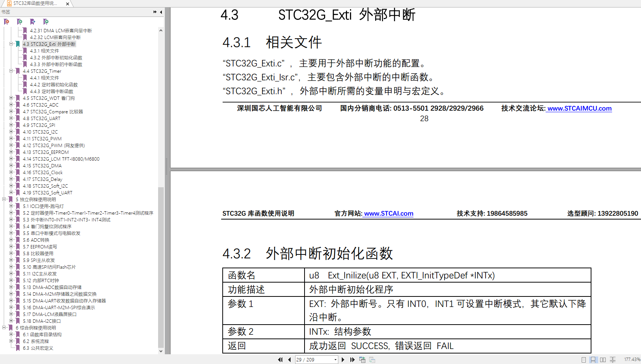Select the STC32库函数使用说 document tab
The width and height of the screenshot is (641, 364).
point(35,4)
